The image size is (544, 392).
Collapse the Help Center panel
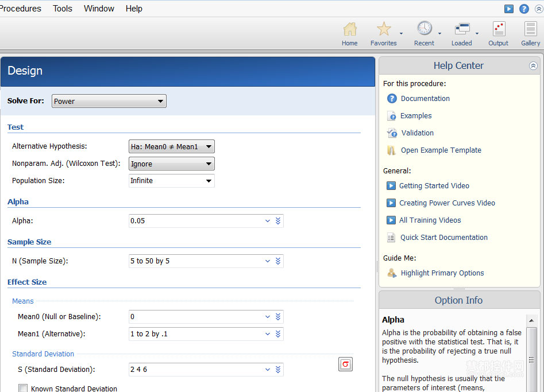pos(533,65)
